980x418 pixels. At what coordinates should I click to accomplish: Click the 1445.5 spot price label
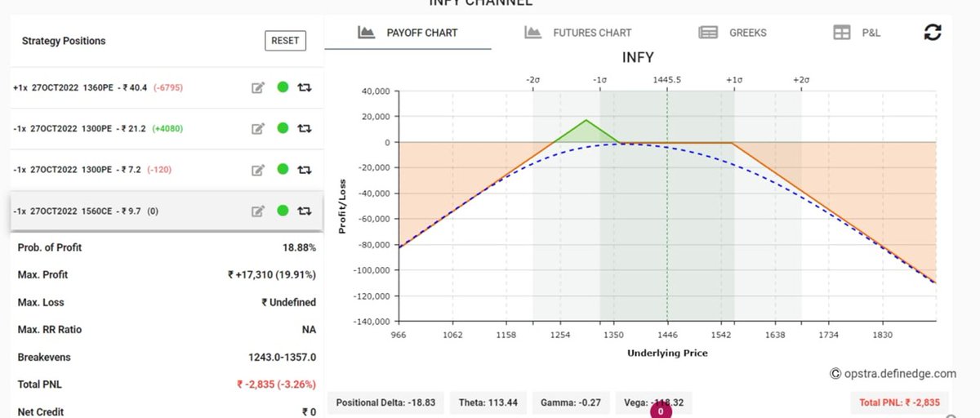point(667,80)
